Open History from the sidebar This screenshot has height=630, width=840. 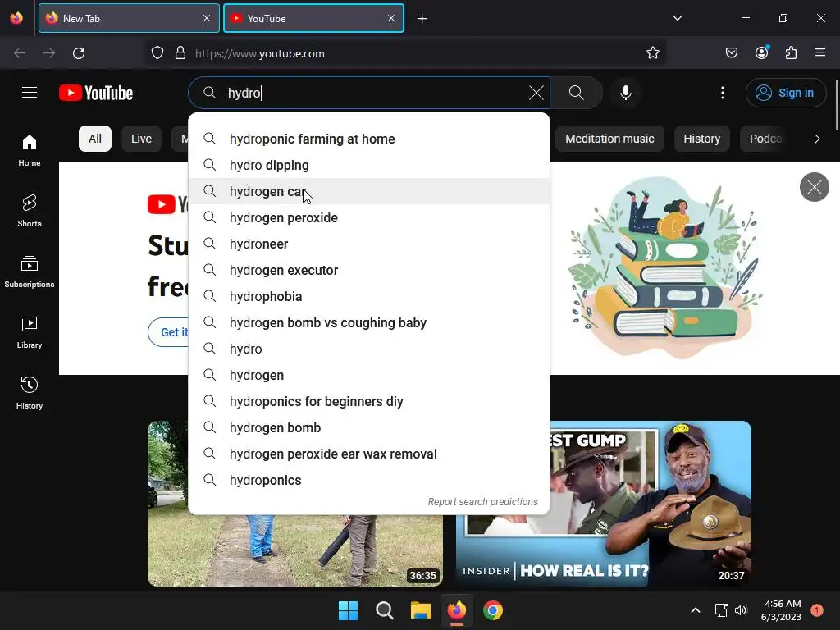point(30,393)
